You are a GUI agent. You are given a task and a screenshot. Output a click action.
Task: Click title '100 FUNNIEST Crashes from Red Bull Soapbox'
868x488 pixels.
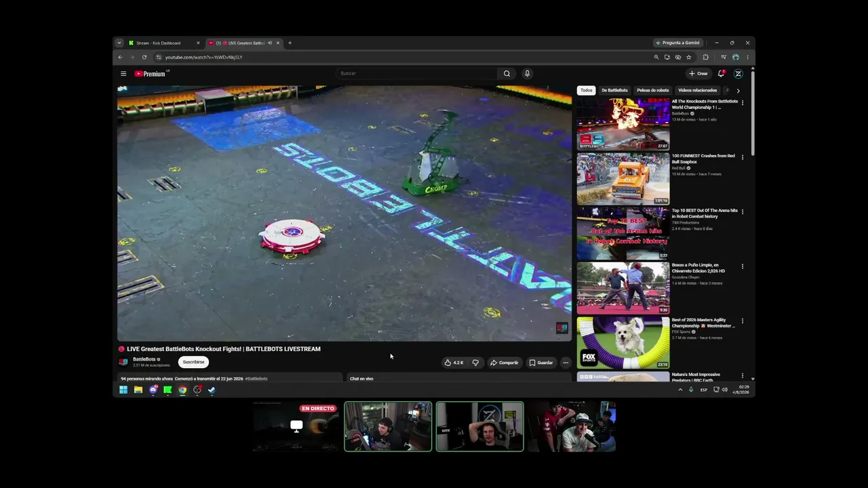click(703, 159)
